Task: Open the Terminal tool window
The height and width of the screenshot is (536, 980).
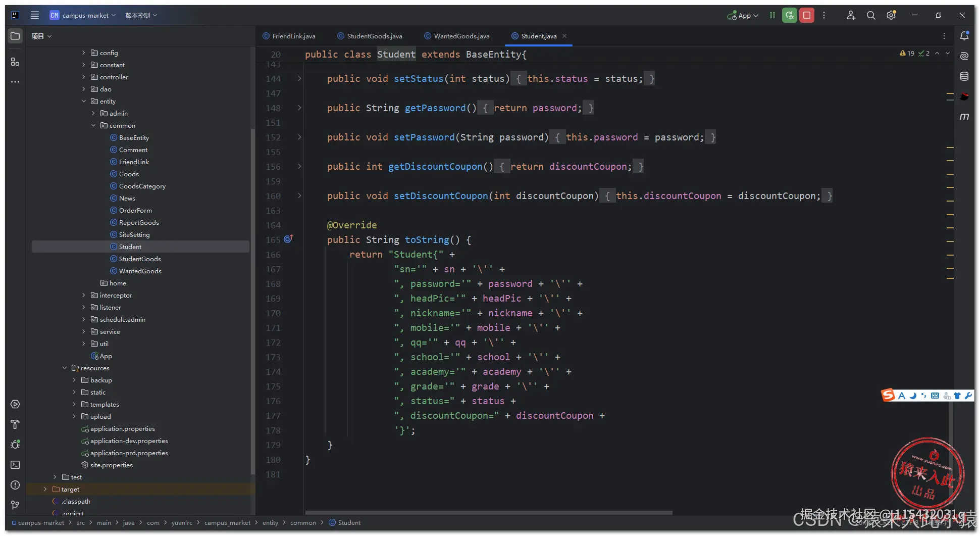Action: point(15,465)
